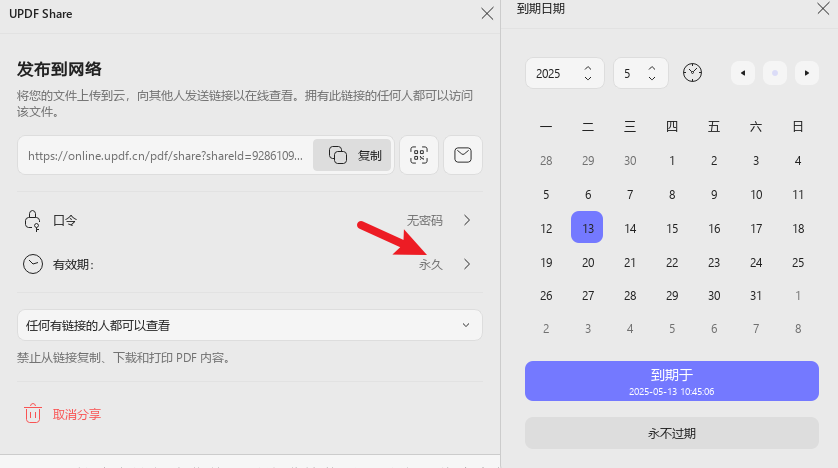838x468 pixels.
Task: Close the 到期日期 panel
Action: coord(823,9)
